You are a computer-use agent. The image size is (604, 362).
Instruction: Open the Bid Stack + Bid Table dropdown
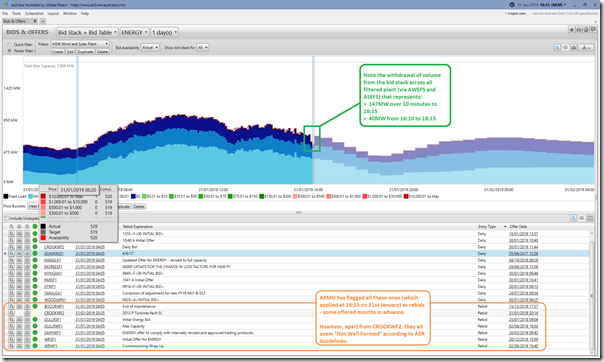[87, 32]
